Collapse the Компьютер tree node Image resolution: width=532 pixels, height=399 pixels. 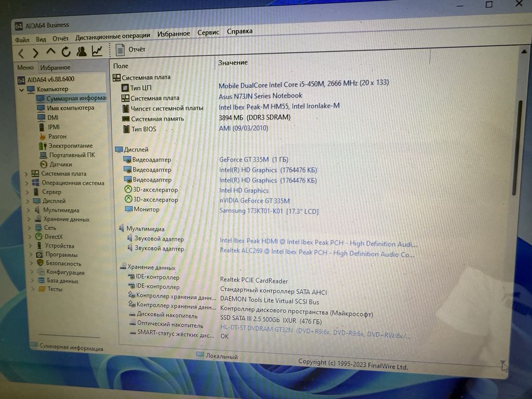point(21,90)
